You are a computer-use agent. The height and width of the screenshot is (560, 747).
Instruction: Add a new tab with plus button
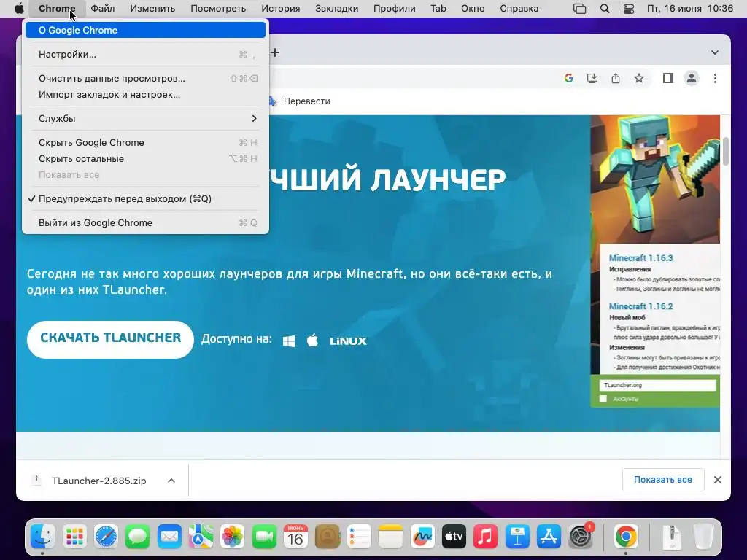point(275,52)
